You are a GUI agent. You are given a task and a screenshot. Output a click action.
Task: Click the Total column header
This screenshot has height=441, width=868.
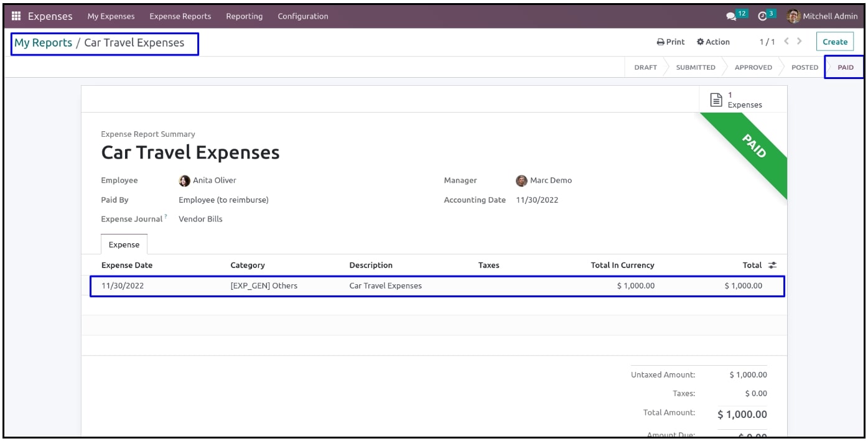[752, 265]
